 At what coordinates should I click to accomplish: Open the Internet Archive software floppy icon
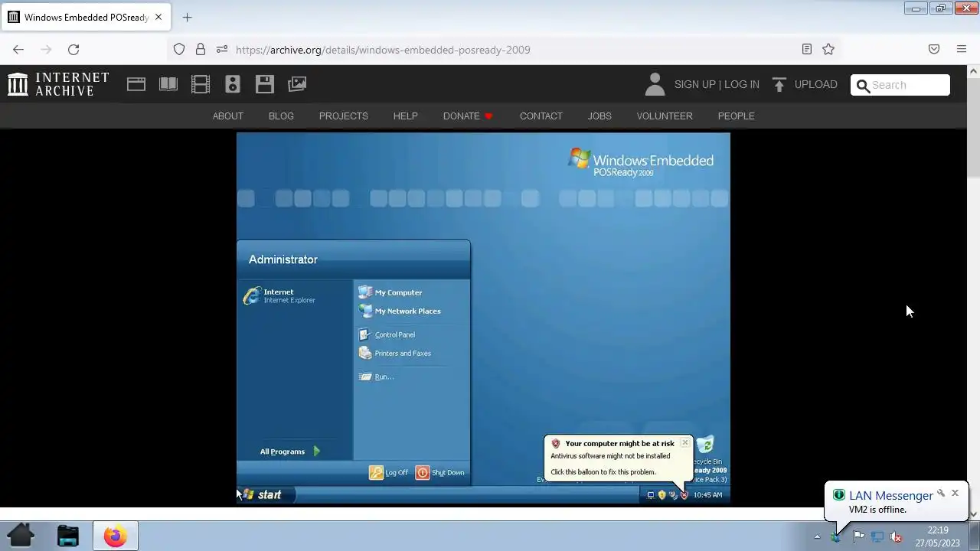[265, 84]
